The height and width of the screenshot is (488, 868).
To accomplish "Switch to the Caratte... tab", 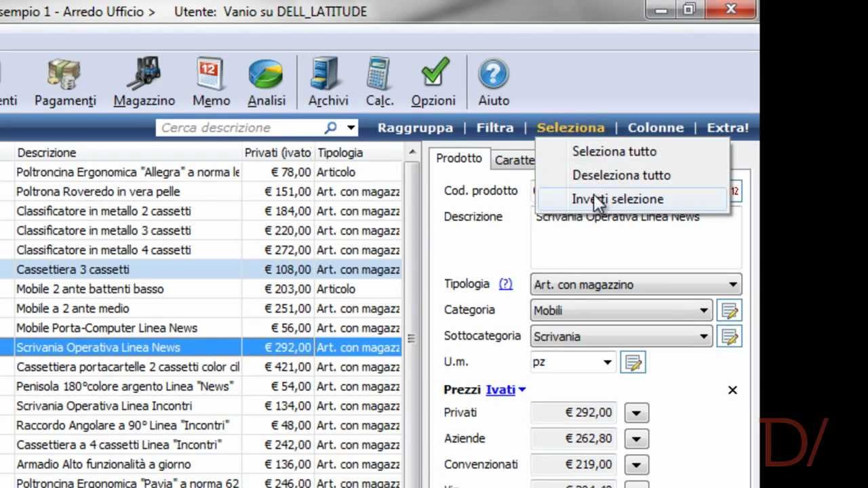I will pos(513,160).
